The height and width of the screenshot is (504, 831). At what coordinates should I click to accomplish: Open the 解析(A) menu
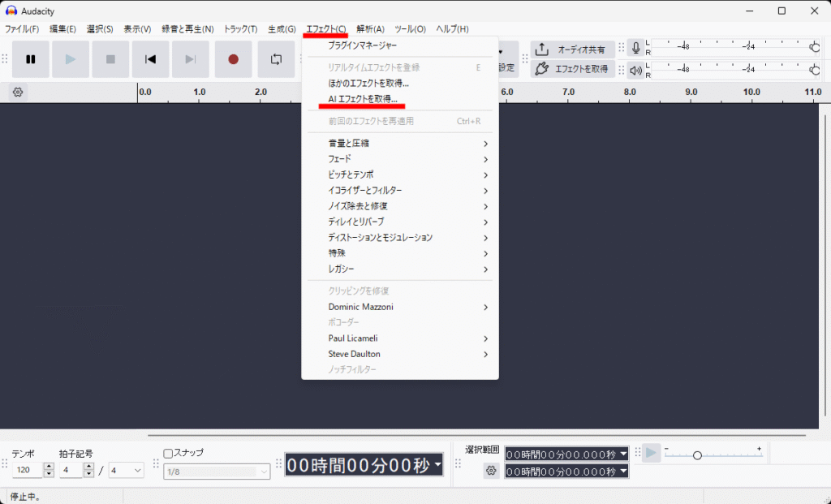tap(370, 29)
